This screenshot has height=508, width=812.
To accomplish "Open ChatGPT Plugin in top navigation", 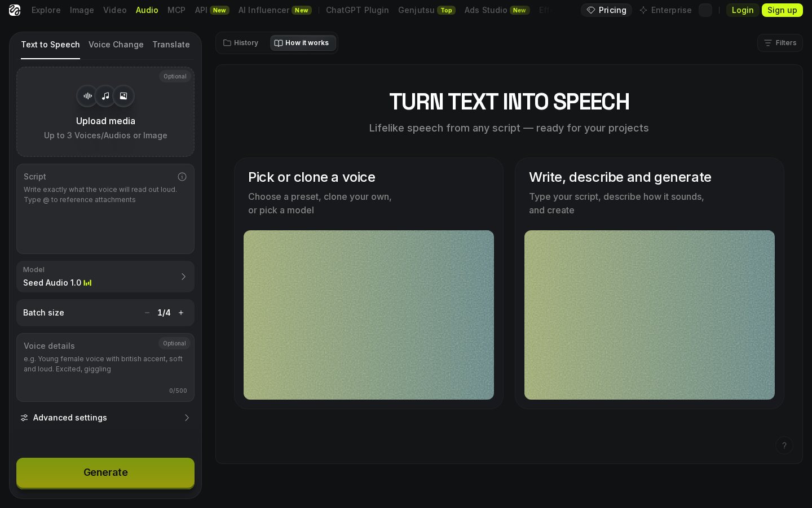I will 358,10.
